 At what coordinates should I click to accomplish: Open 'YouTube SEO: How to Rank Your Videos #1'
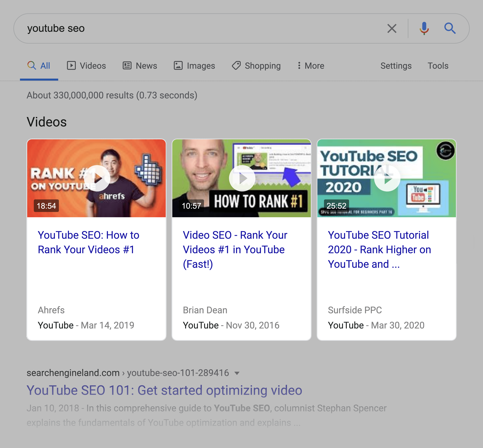[88, 242]
